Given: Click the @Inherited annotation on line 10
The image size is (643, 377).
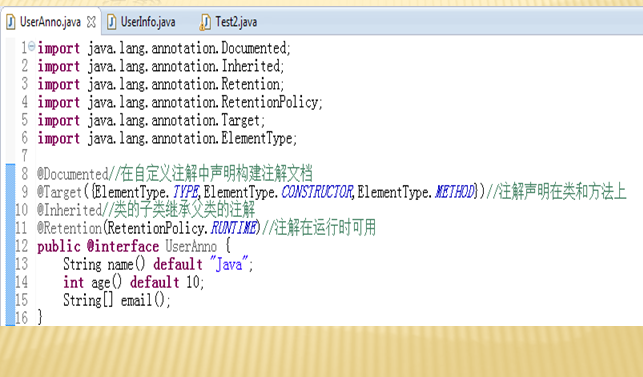Looking at the screenshot, I should 69,210.
